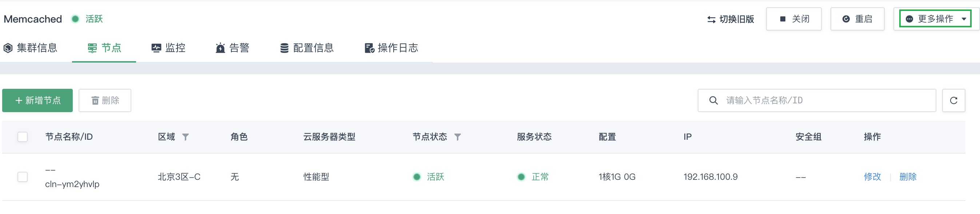The image size is (980, 214).
Task: Click the region column filter icon
Action: pos(185,137)
